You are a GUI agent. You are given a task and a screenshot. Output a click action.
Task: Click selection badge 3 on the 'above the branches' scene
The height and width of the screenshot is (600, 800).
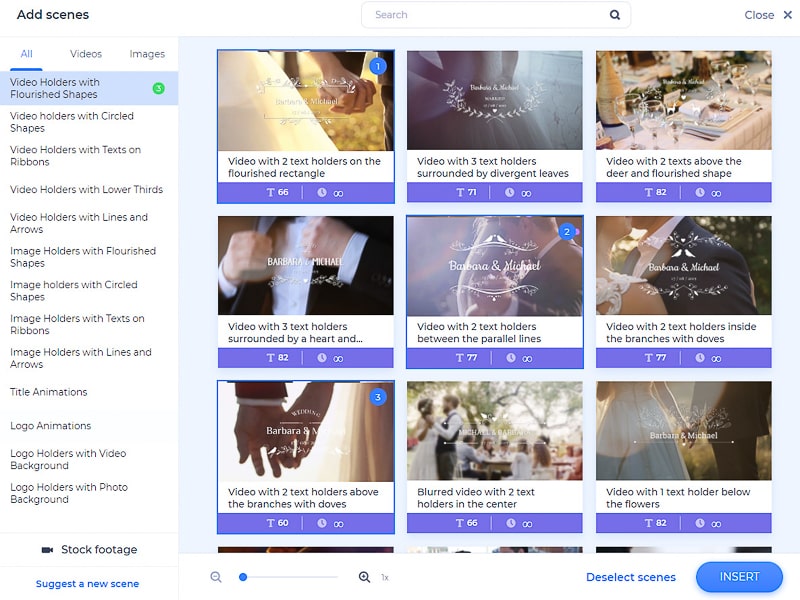click(x=378, y=397)
